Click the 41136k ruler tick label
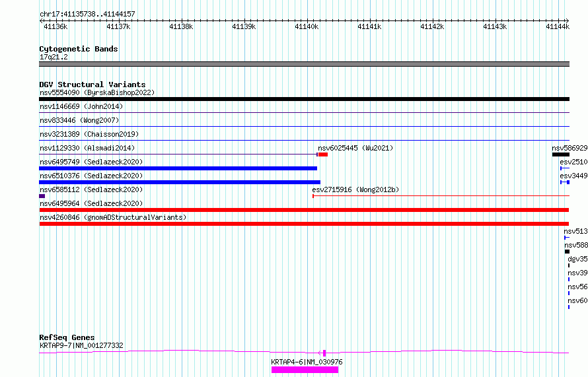588x377 pixels. 55,26
